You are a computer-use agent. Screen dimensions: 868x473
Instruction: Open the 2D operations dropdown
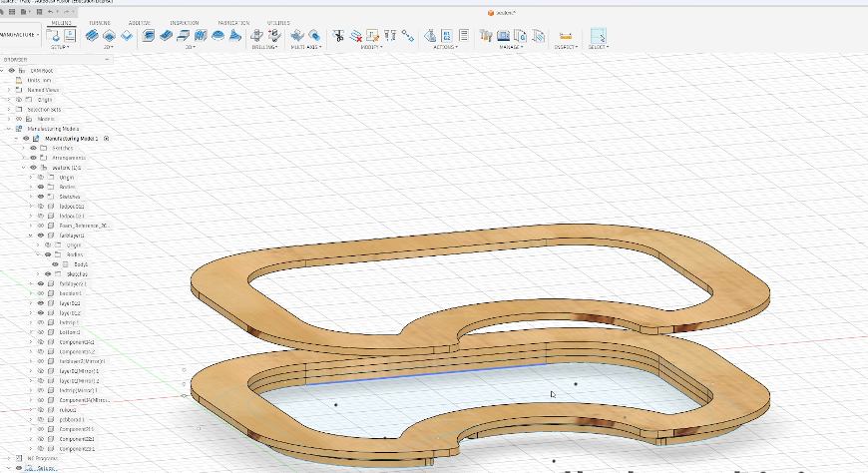pos(109,47)
